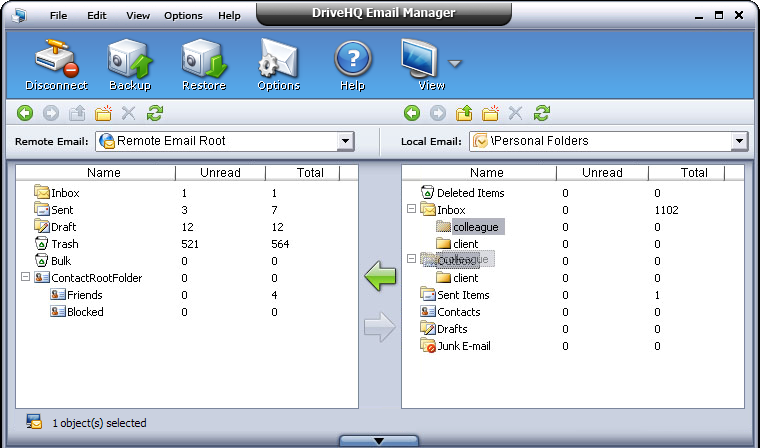Create a new folder in local email pane
Viewport: 760px width, 448px height.
tap(490, 114)
